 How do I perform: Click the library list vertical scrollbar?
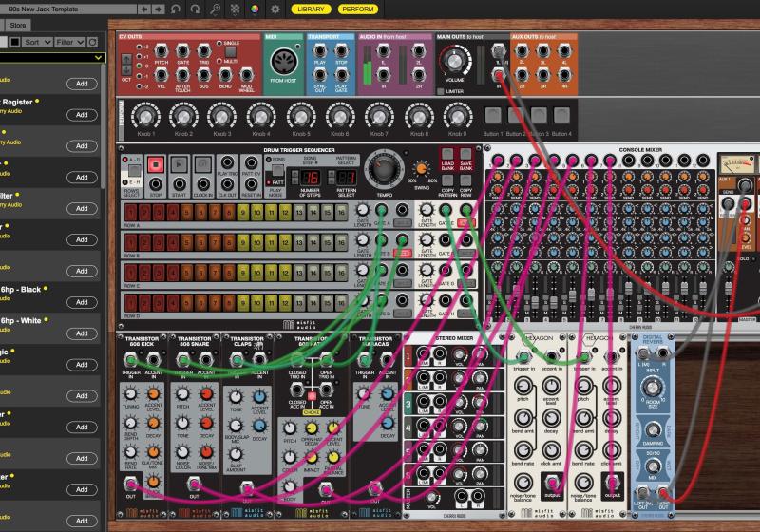click(104, 126)
